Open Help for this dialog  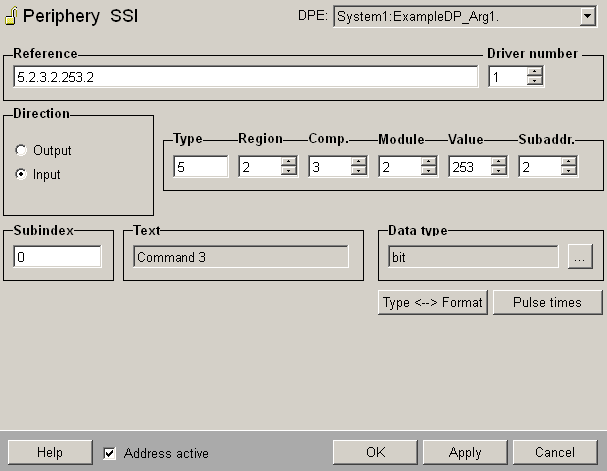pos(50,453)
